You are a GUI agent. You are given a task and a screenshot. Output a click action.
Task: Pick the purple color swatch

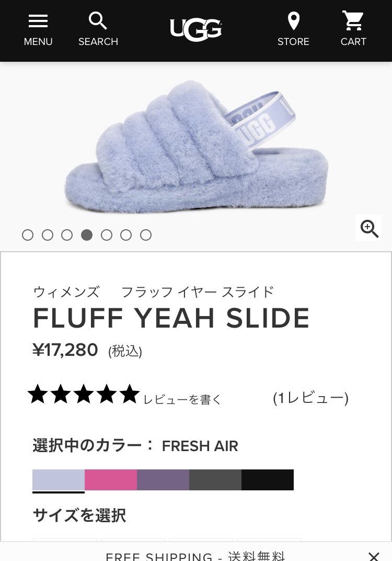tap(163, 480)
